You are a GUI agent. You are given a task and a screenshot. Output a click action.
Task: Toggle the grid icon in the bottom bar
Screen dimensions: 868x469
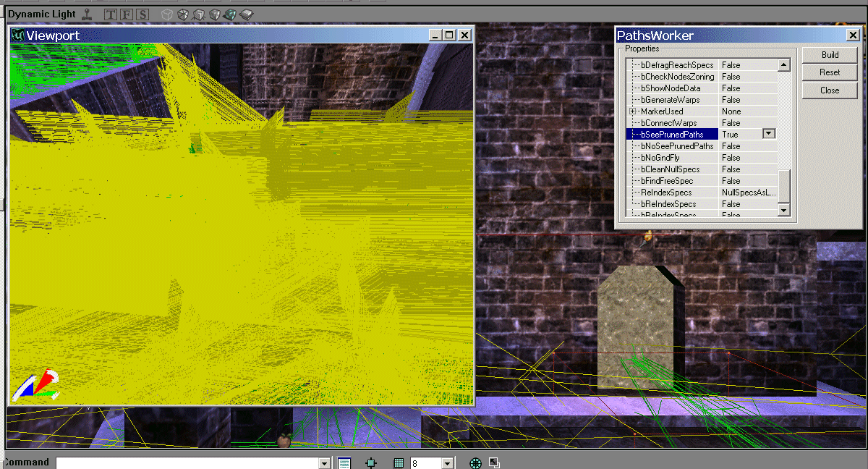398,463
